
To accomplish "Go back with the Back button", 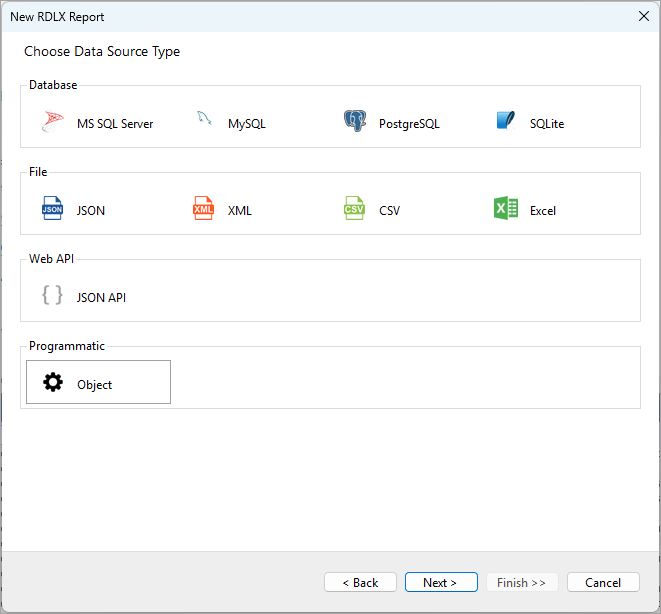I will (360, 582).
